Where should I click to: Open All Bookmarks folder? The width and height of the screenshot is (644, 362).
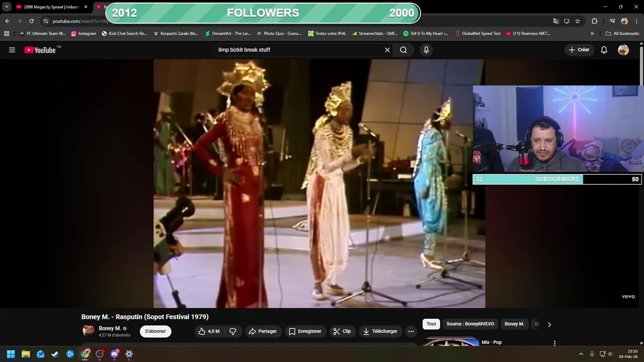622,34
